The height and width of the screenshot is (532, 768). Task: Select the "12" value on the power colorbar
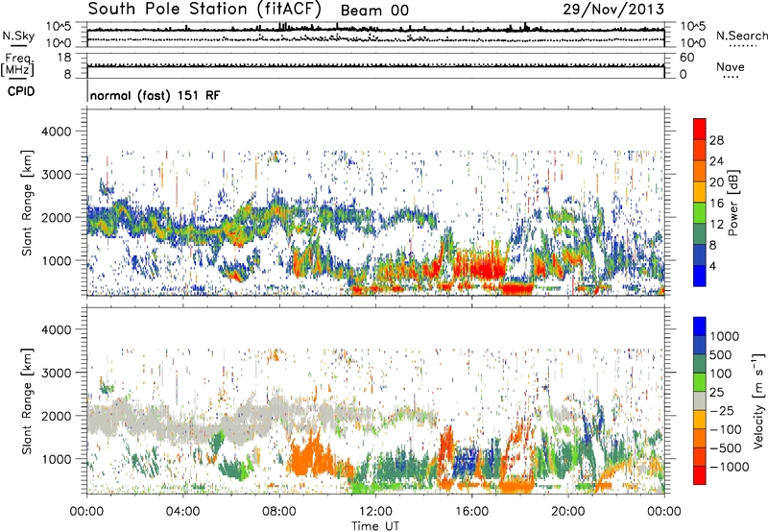716,225
